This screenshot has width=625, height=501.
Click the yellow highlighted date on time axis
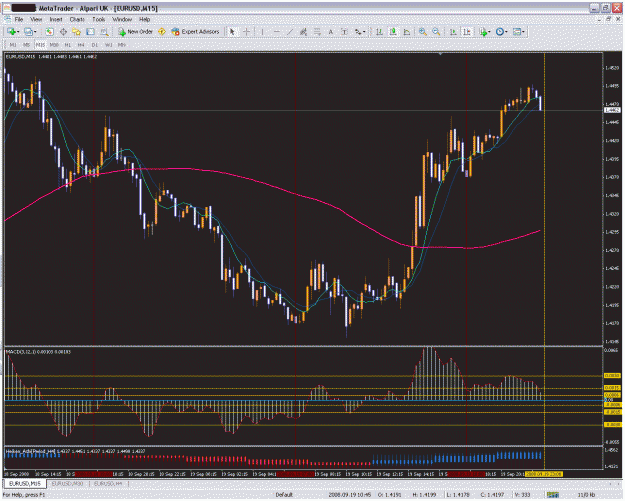click(544, 474)
